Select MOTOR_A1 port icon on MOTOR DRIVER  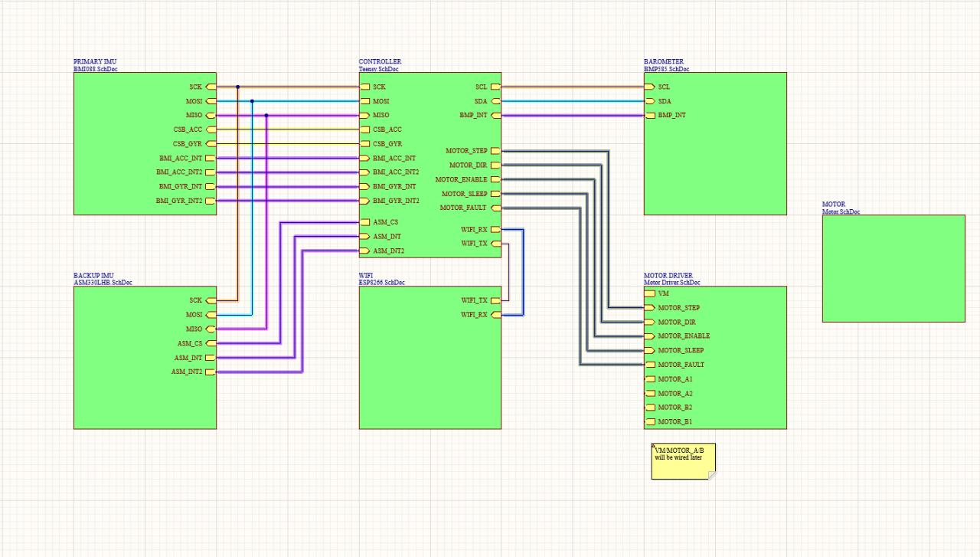coord(650,378)
